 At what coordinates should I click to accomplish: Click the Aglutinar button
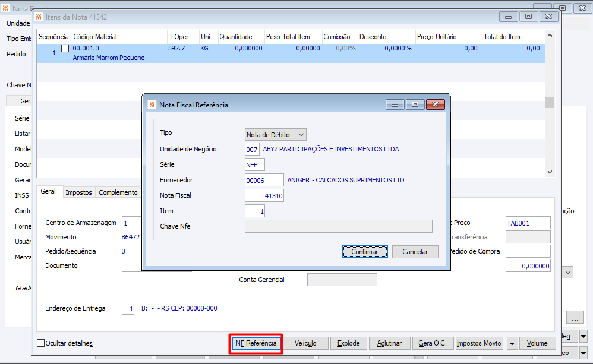coord(389,343)
